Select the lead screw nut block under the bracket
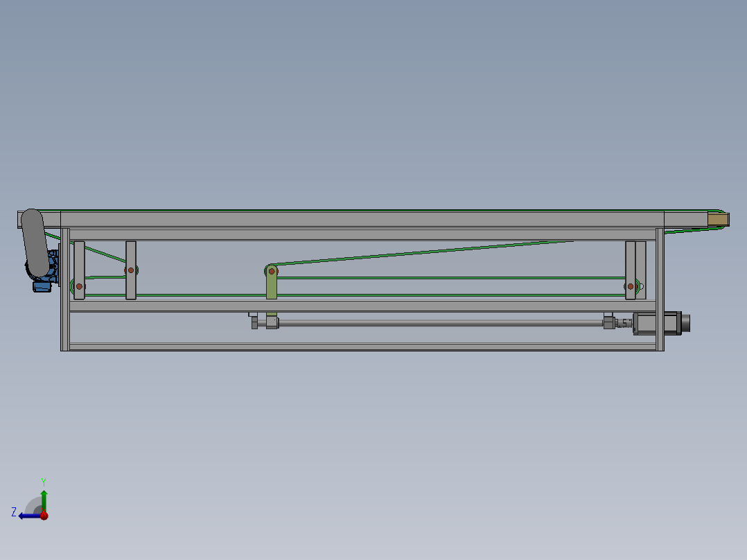Screen dimensions: 747x560 click(272, 323)
